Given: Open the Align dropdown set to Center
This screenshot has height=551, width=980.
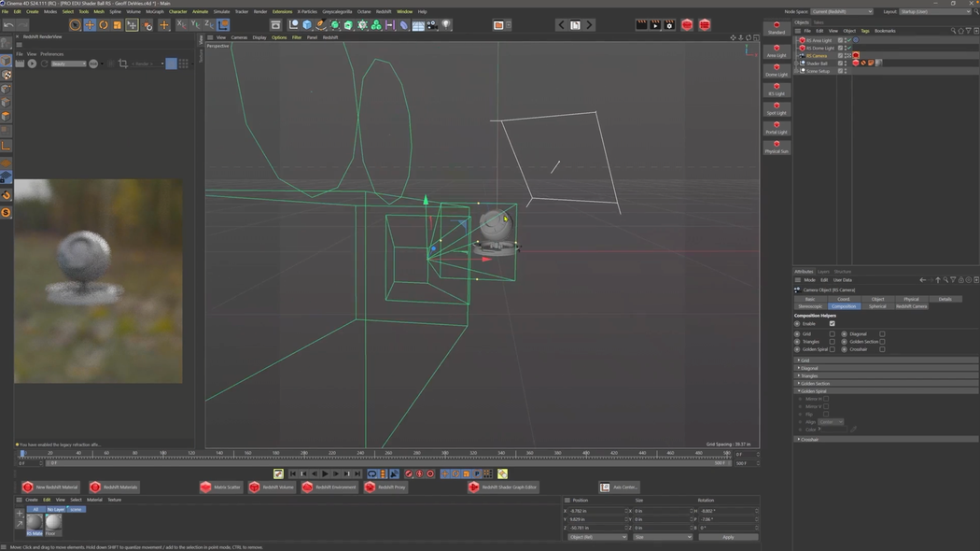Looking at the screenshot, I should 831,422.
